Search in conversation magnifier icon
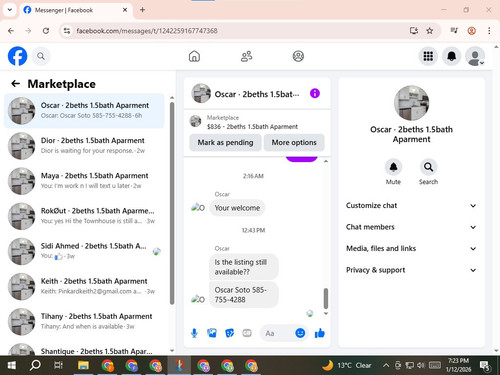The image size is (500, 375). coord(428,167)
